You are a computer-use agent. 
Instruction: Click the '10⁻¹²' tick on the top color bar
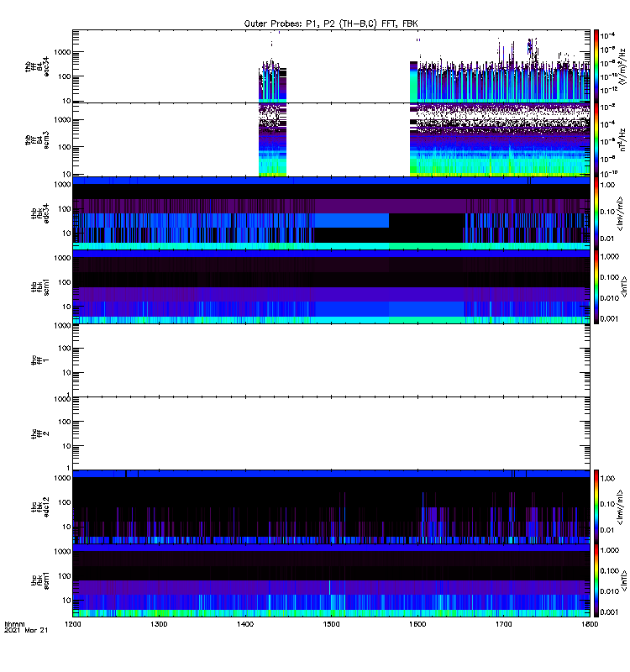608,90
